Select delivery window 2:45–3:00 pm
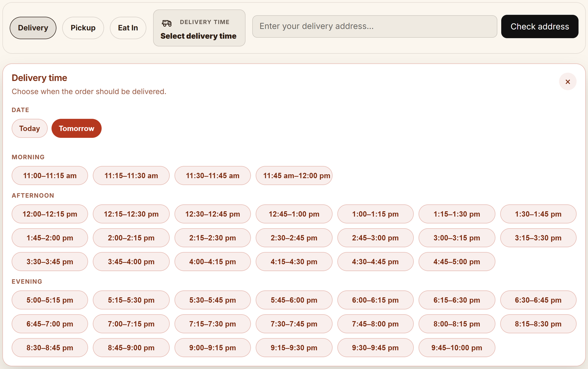The width and height of the screenshot is (588, 369). pos(376,238)
